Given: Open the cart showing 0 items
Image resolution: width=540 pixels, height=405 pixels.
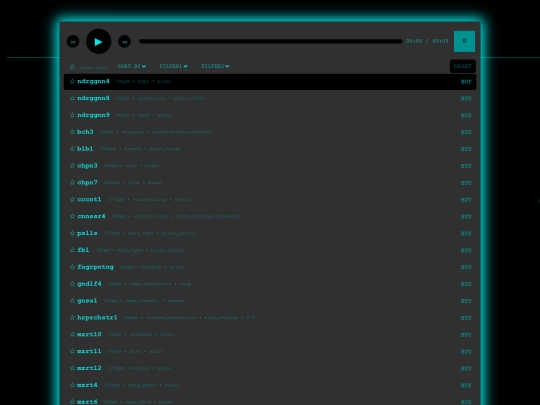Looking at the screenshot, I should point(464,41).
